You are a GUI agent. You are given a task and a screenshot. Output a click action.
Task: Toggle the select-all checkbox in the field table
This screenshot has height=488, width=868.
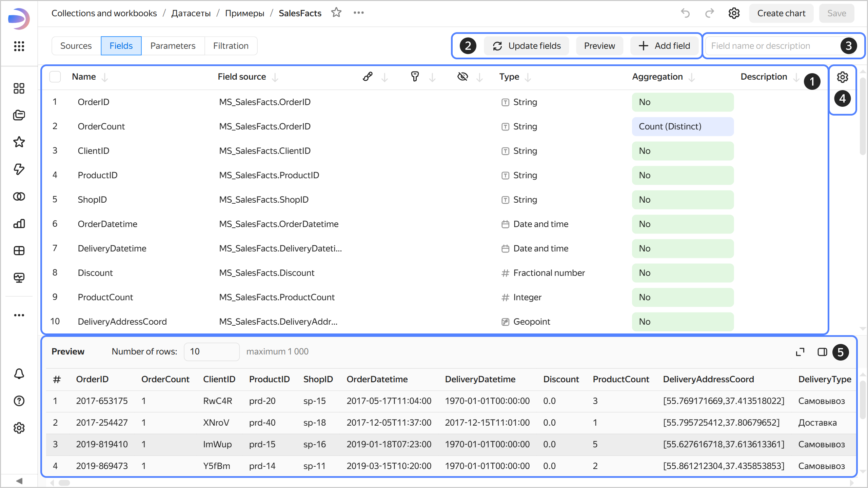click(55, 77)
